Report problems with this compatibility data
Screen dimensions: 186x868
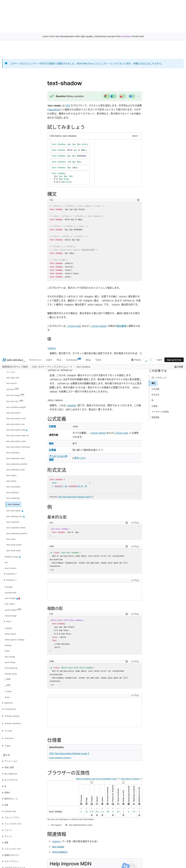point(96,779)
